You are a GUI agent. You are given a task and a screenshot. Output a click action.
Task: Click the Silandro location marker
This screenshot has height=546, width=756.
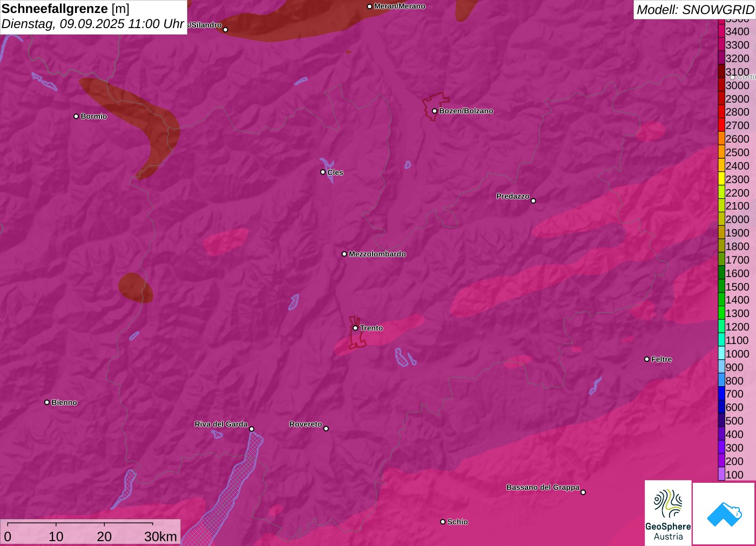226,30
